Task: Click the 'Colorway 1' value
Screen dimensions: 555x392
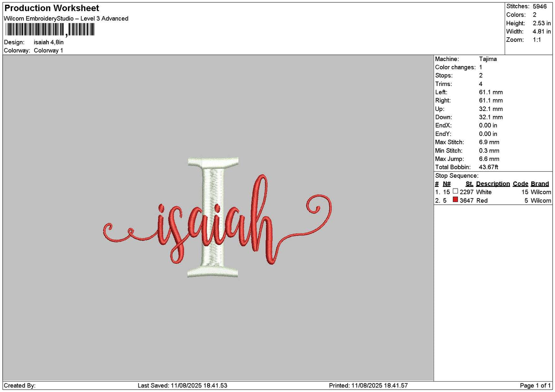Action: click(48, 50)
